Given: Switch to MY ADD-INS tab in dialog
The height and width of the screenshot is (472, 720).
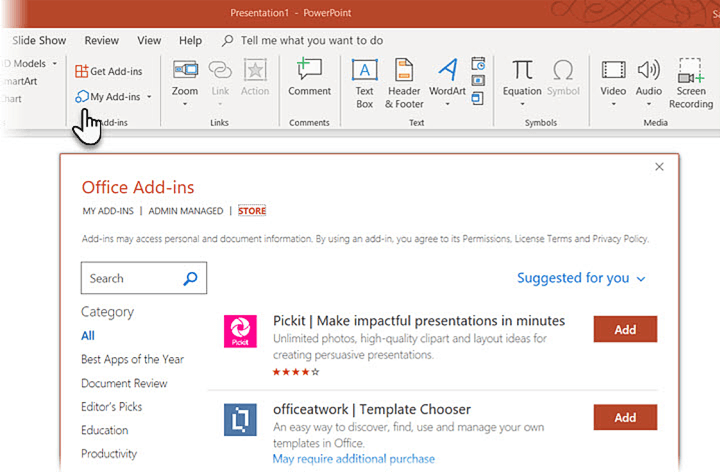Looking at the screenshot, I should pyautogui.click(x=108, y=211).
